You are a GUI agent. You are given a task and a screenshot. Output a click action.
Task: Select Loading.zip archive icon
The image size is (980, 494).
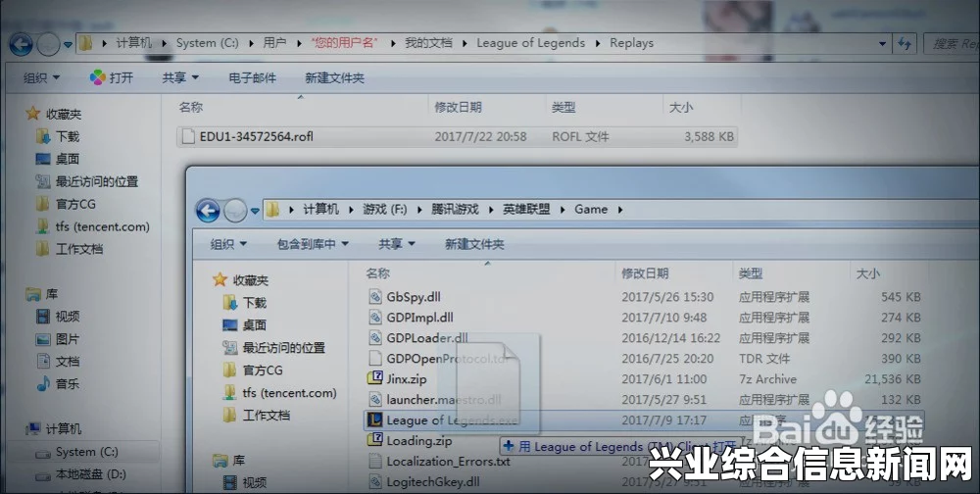tap(375, 440)
